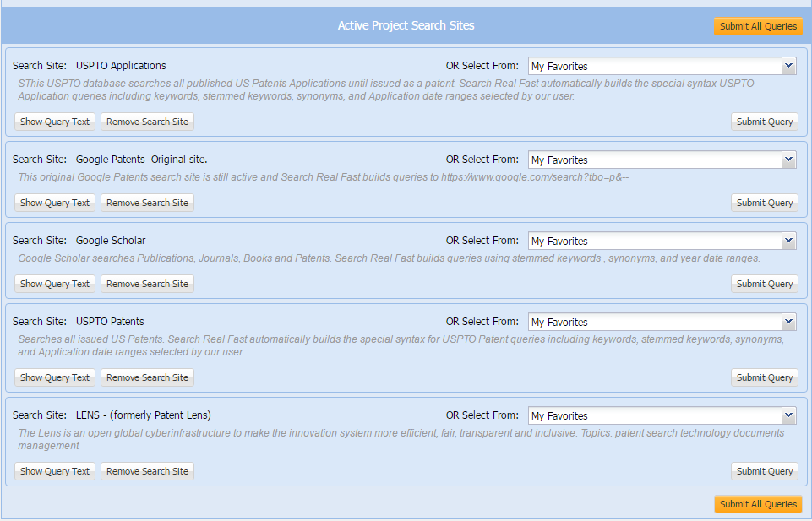
Task: Click the LENS - (formerly Patent Lens) name
Action: click(x=144, y=415)
